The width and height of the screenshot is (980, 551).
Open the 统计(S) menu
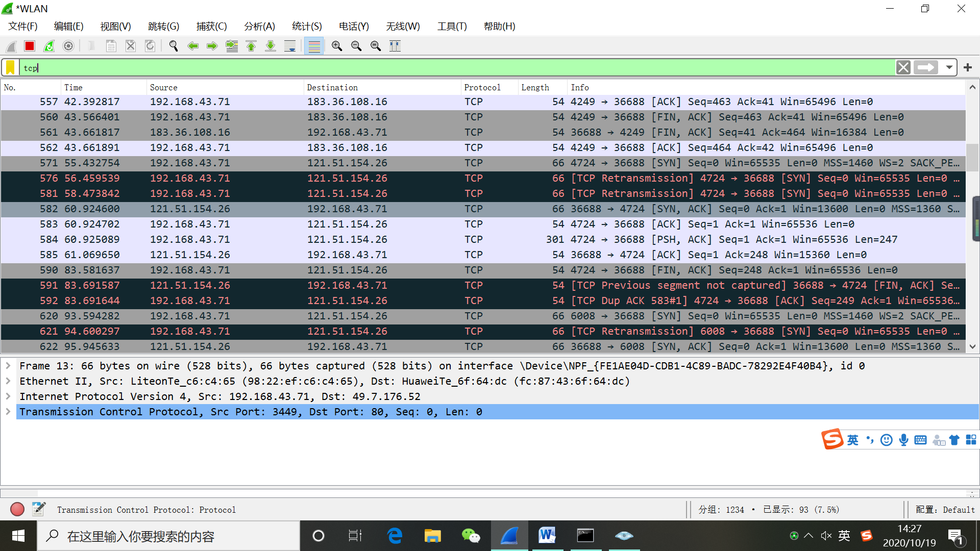307,26
